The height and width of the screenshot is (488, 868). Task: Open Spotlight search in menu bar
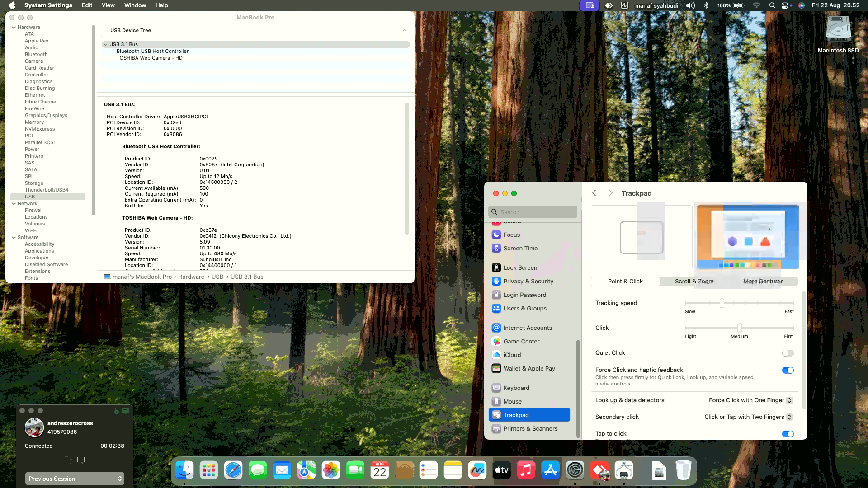pos(772,5)
